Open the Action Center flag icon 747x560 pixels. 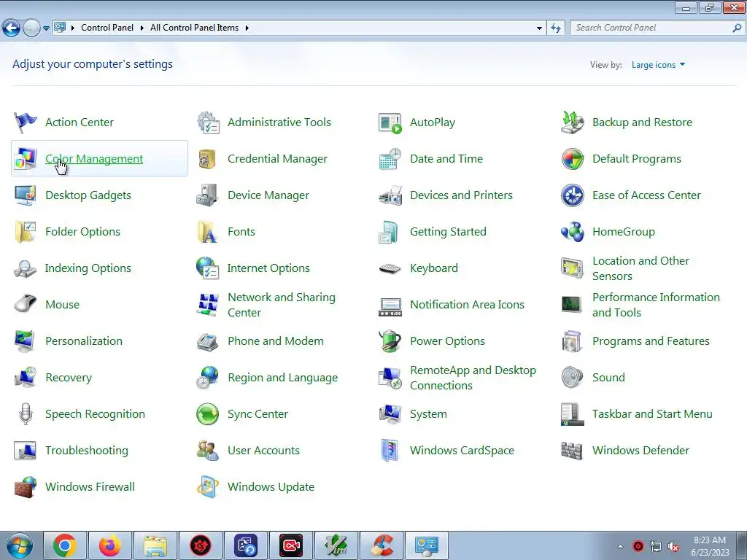tap(26, 122)
